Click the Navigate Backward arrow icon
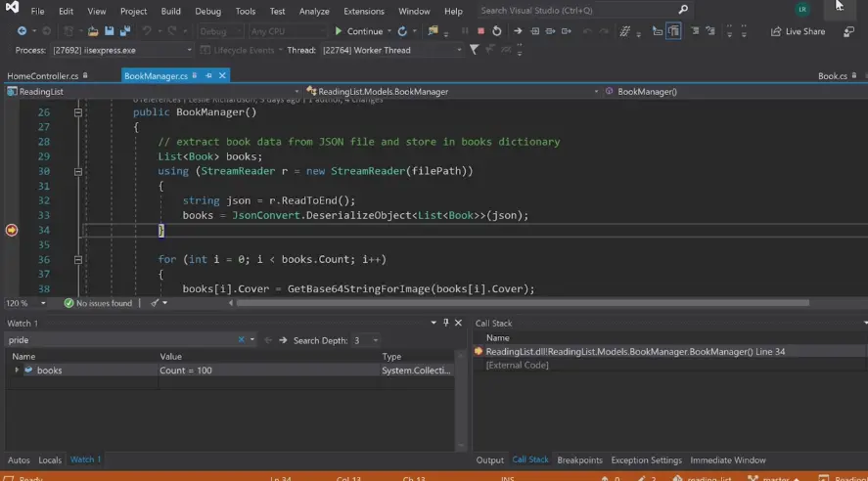 click(22, 31)
